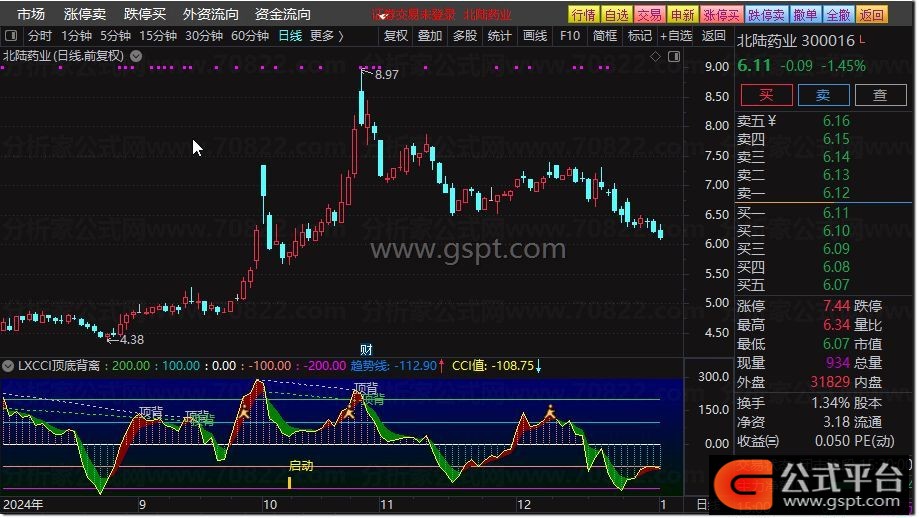The height and width of the screenshot is (518, 919).
Task: Click the 换手 value 1.34%
Action: [x=830, y=403]
